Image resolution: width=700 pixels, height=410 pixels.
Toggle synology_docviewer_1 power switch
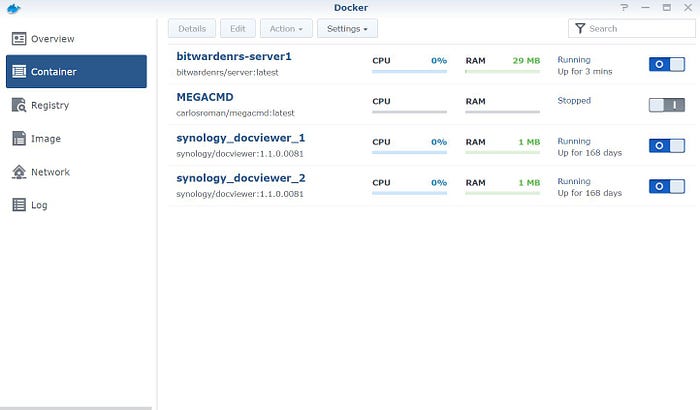[x=667, y=146]
